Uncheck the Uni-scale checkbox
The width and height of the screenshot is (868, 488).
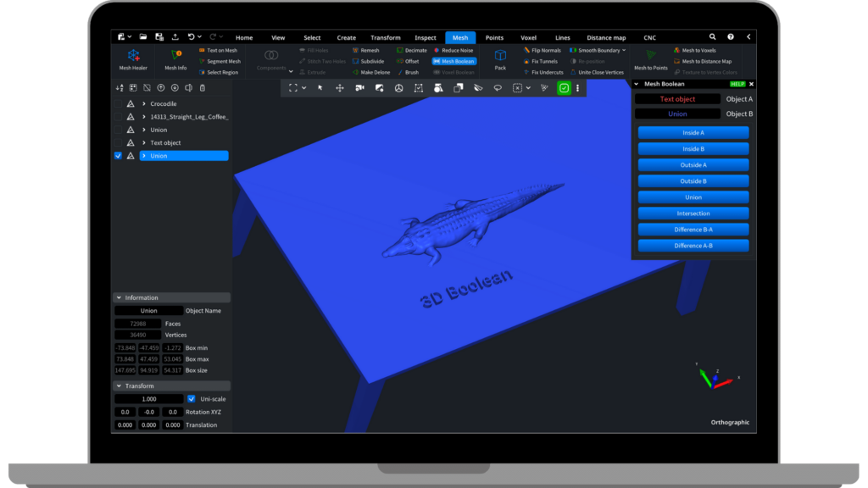click(x=191, y=399)
